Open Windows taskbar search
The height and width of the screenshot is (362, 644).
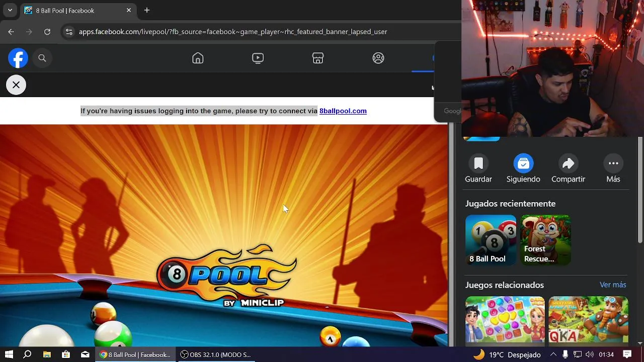(28, 354)
